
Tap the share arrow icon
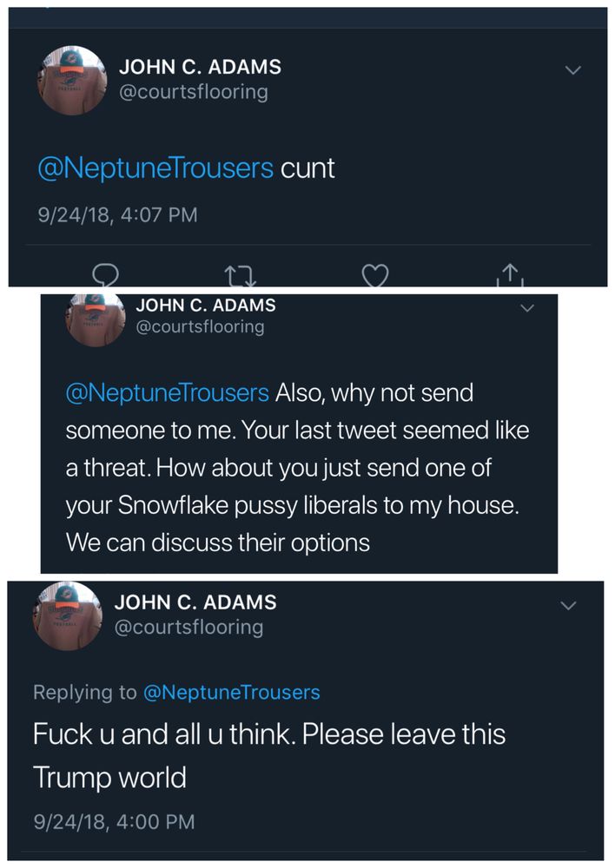click(511, 274)
